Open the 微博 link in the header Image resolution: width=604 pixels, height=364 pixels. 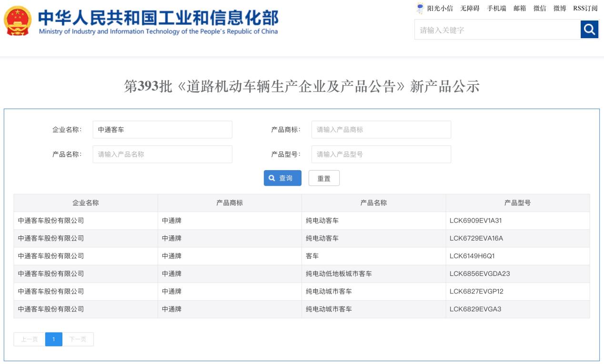coord(560,9)
